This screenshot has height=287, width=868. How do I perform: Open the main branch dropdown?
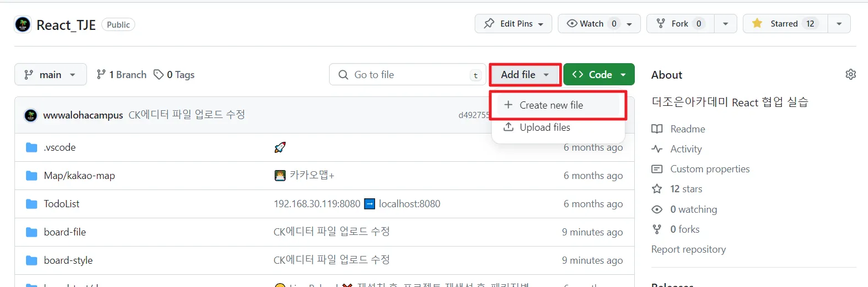50,74
